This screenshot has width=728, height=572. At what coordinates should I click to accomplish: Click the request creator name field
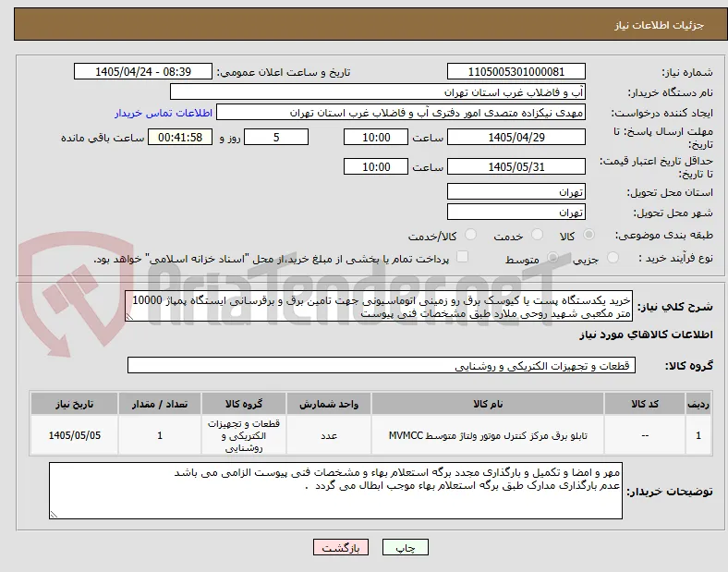pos(401,113)
